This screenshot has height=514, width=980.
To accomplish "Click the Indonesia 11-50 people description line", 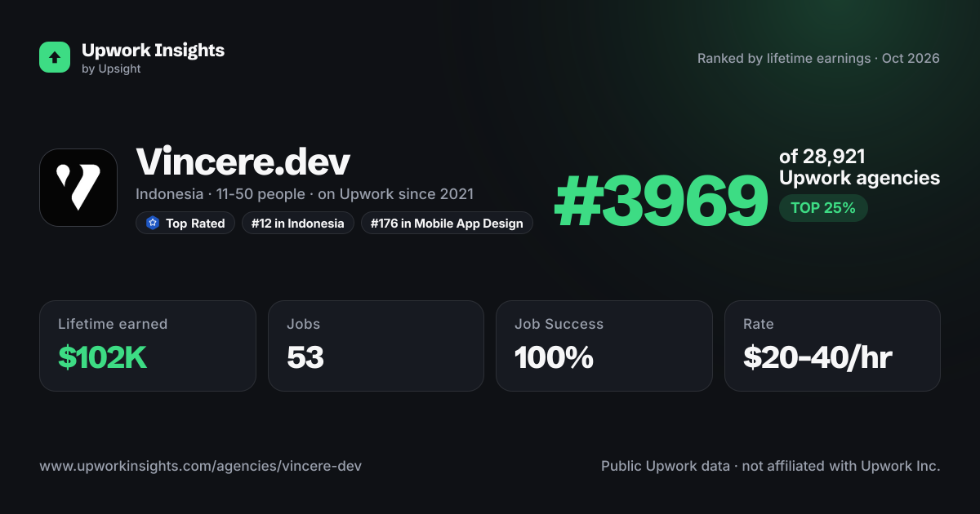I will [305, 195].
